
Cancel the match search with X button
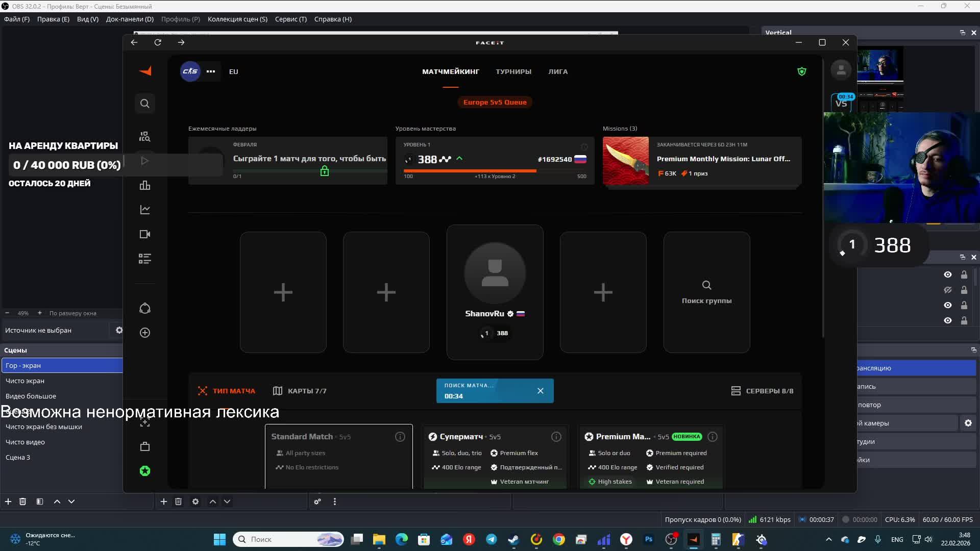coord(541,391)
